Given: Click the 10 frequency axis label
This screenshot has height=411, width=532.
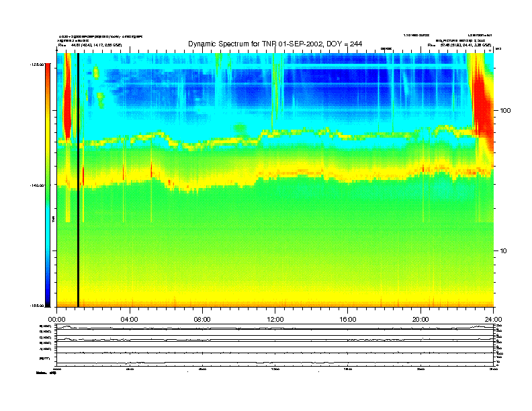Looking at the screenshot, I should pyautogui.click(x=503, y=251).
